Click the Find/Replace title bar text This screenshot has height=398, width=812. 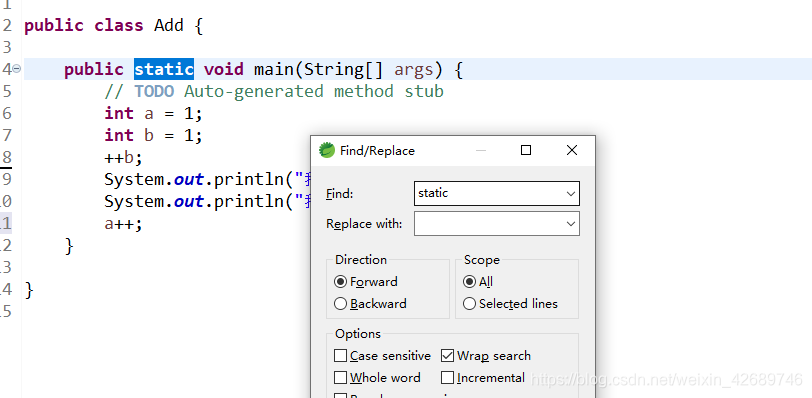378,151
